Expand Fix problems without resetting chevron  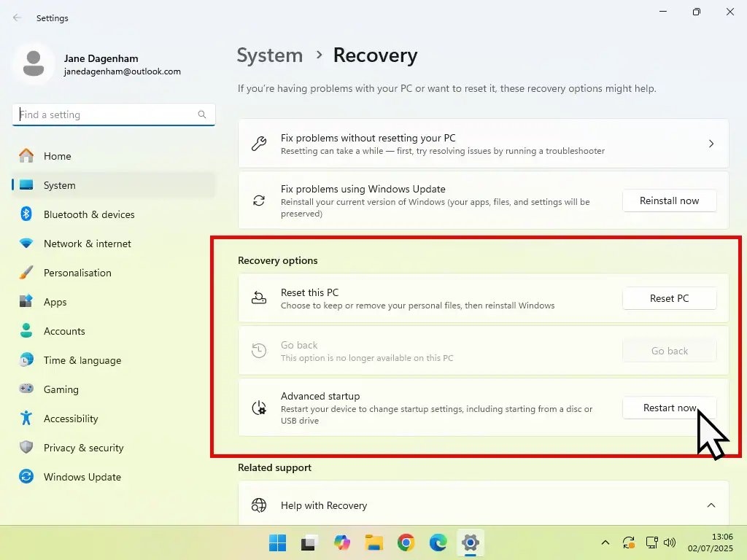coord(711,144)
